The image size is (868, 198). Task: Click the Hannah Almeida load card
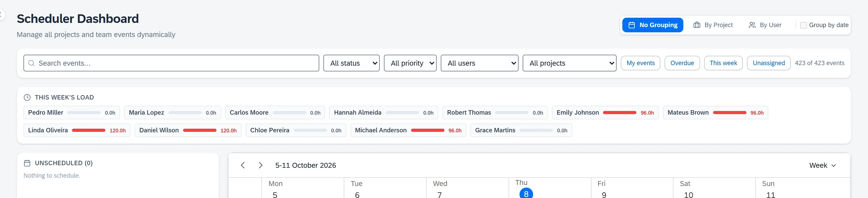pyautogui.click(x=383, y=113)
